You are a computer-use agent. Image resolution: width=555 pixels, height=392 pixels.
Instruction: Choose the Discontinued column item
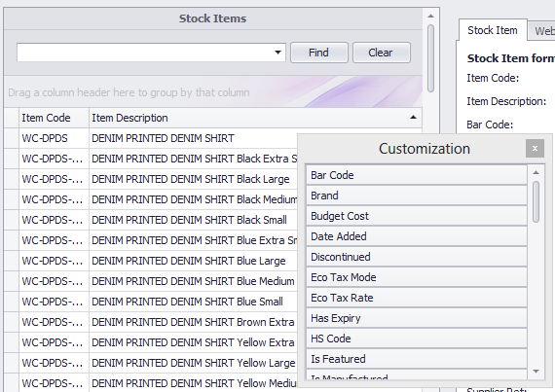(x=417, y=257)
